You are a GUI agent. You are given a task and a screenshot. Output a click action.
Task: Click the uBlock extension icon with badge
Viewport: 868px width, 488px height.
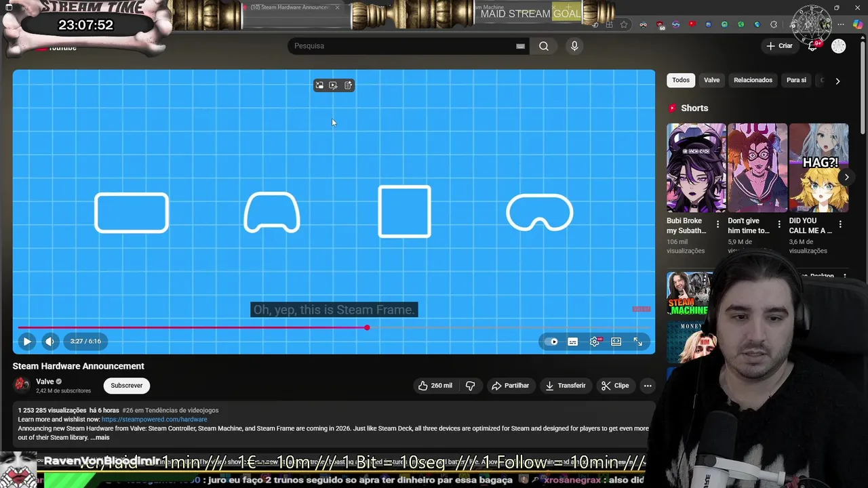point(660,25)
